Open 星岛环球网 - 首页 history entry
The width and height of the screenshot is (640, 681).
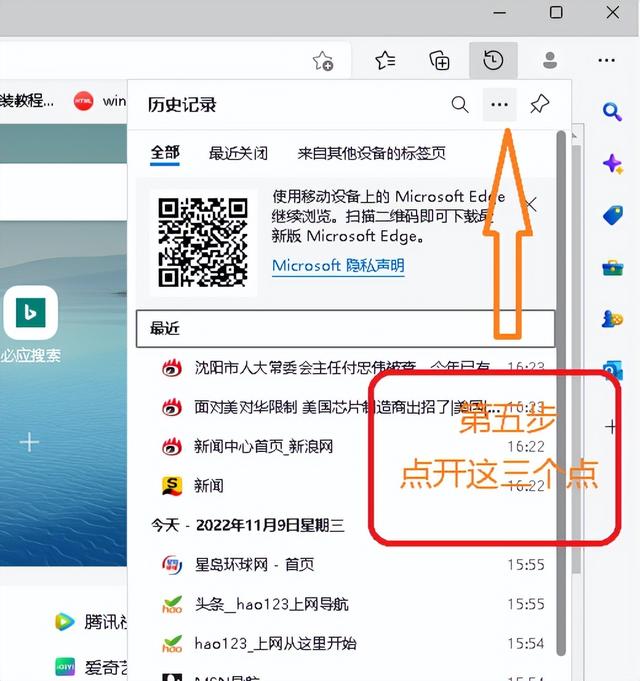[x=345, y=565]
